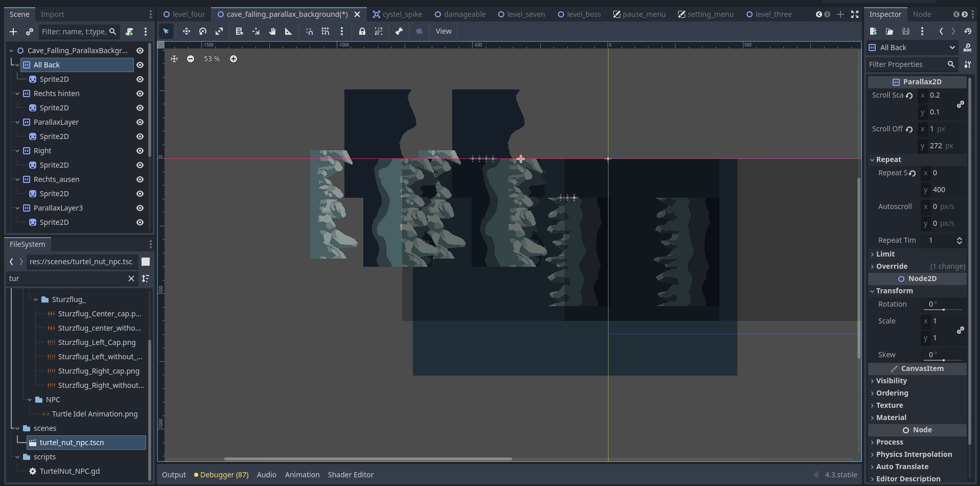Open the Debugger (87) panel

(x=221, y=475)
